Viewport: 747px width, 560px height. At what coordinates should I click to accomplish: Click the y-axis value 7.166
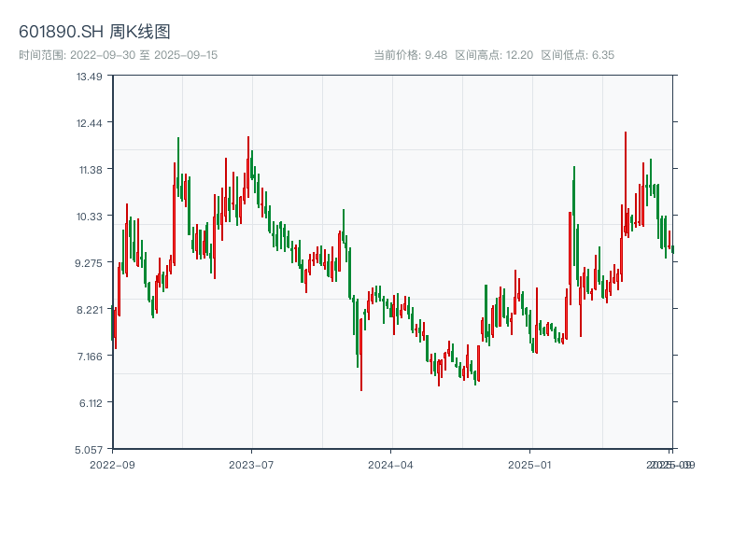click(90, 357)
